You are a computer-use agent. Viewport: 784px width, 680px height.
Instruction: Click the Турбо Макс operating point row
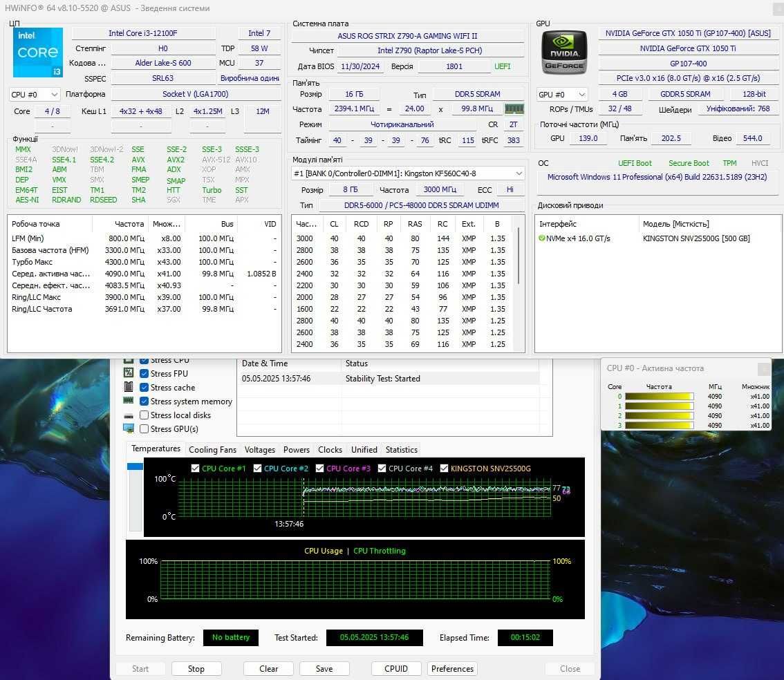144,262
